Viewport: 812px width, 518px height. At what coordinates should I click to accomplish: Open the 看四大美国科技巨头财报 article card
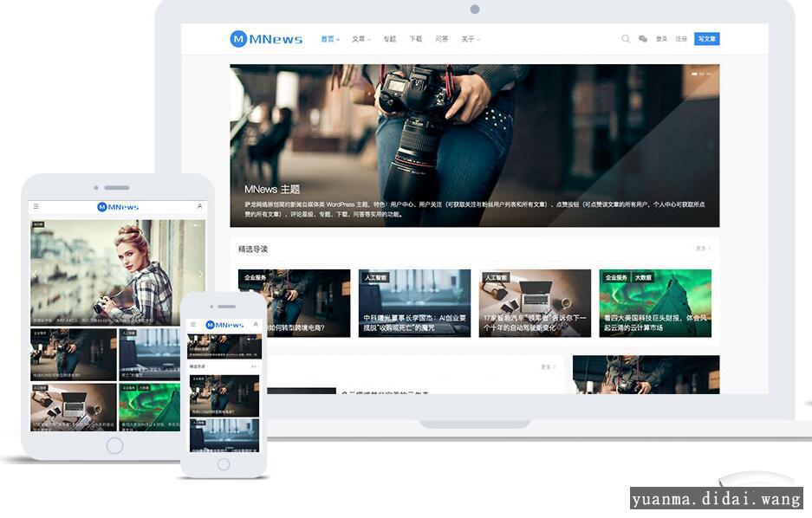coord(655,303)
